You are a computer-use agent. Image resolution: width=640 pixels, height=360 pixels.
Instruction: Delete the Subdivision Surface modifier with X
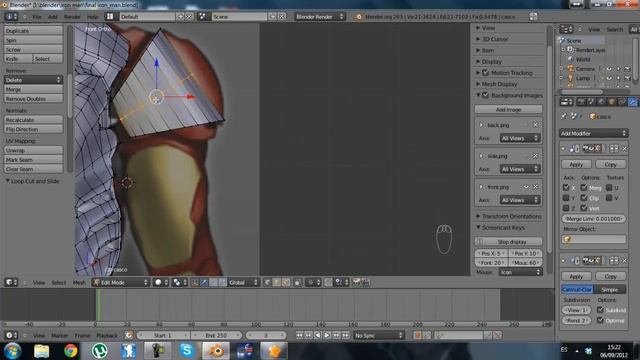click(x=624, y=260)
